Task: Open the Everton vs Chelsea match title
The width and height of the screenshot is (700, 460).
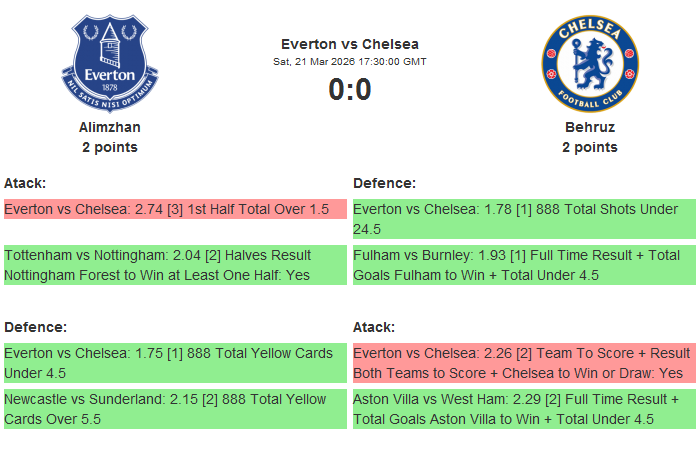Action: point(350,44)
